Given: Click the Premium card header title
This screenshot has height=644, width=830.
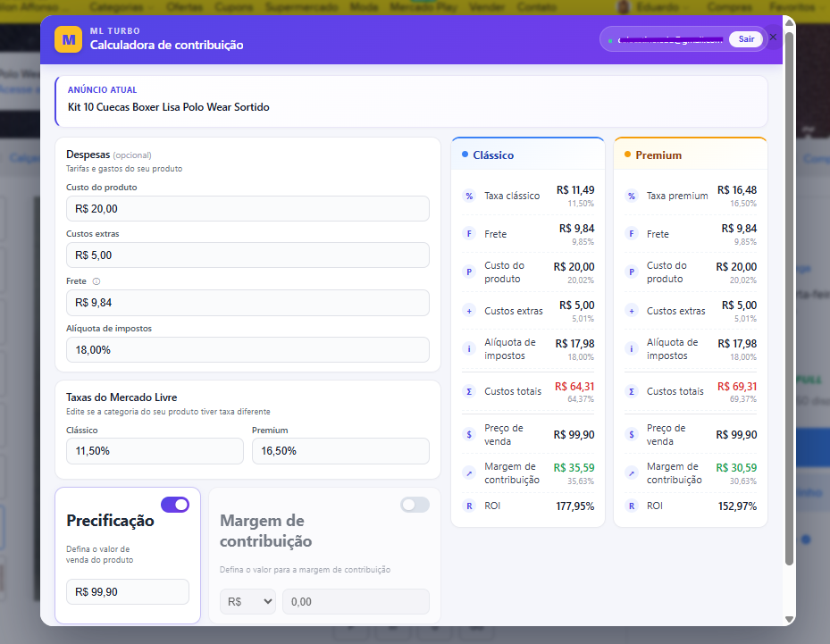Looking at the screenshot, I should click(x=658, y=155).
